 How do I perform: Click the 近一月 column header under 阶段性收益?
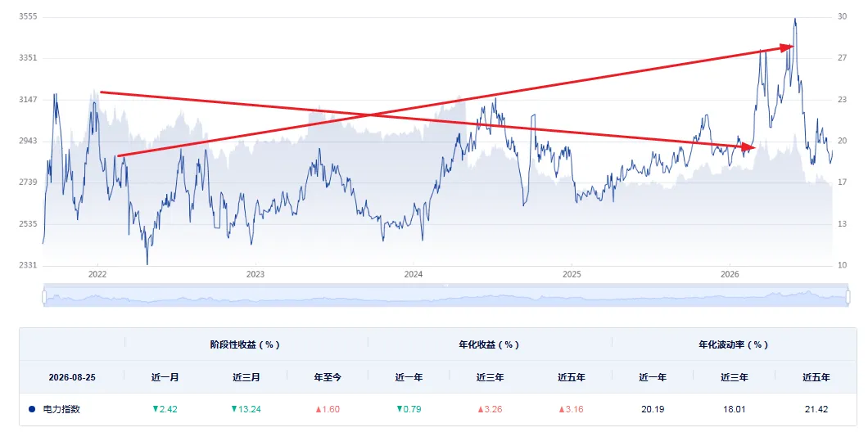(165, 377)
